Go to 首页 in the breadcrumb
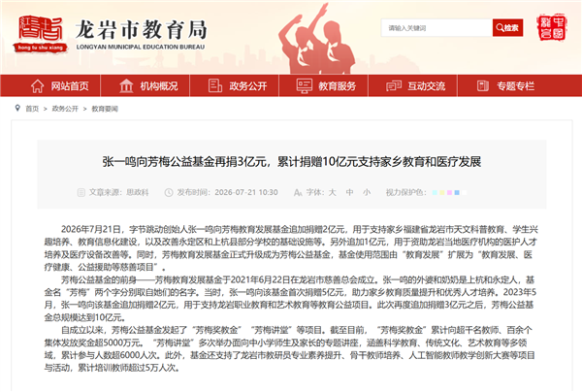 coord(32,109)
